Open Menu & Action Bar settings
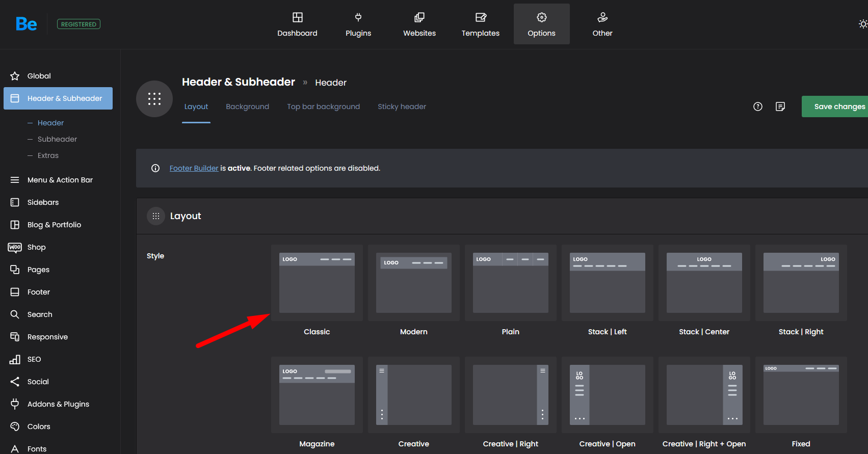Screen dimensions: 868x454 click(x=58, y=180)
